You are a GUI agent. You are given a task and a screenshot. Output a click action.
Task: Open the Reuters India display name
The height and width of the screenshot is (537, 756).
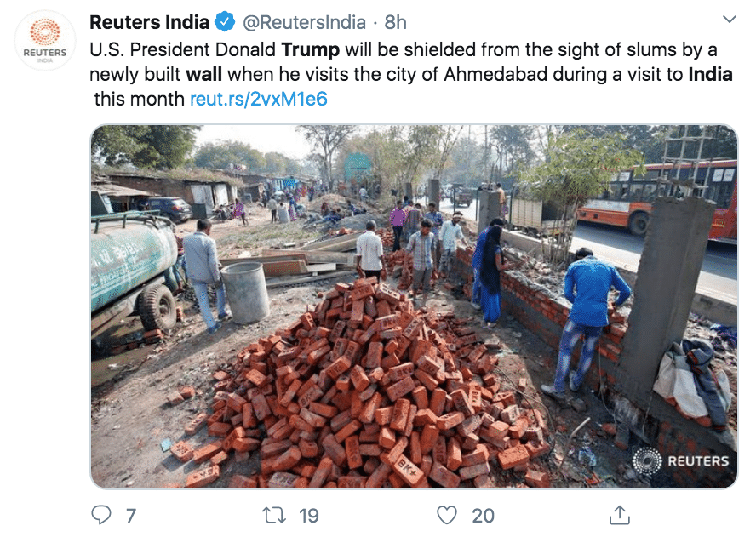click(x=149, y=21)
